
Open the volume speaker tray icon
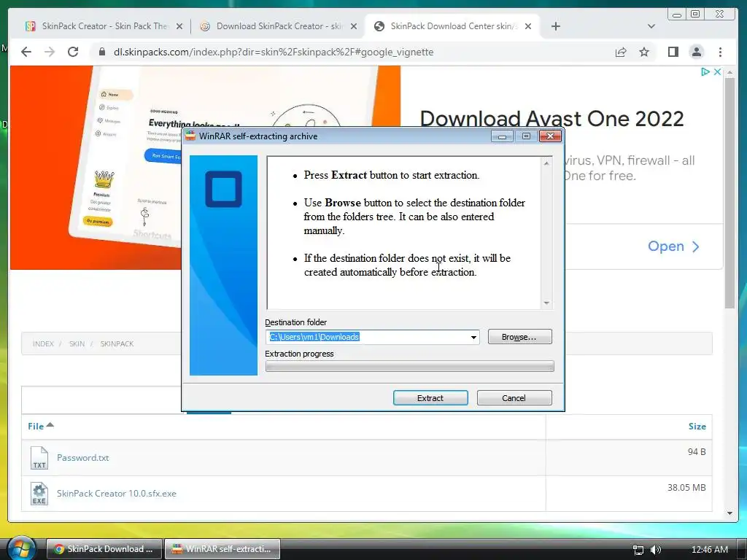point(656,550)
